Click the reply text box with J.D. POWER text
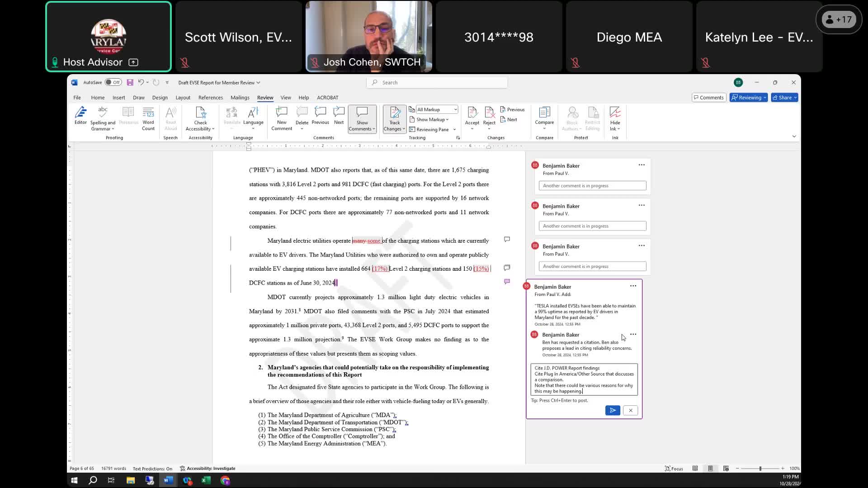This screenshot has height=488, width=868. tap(584, 380)
